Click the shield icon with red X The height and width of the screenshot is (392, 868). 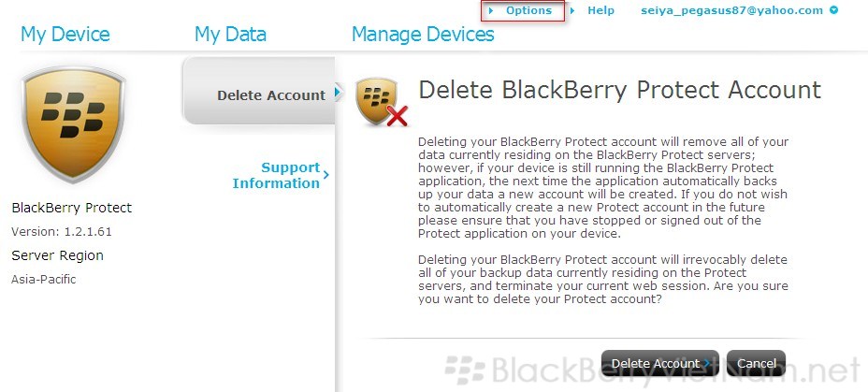coord(381,102)
